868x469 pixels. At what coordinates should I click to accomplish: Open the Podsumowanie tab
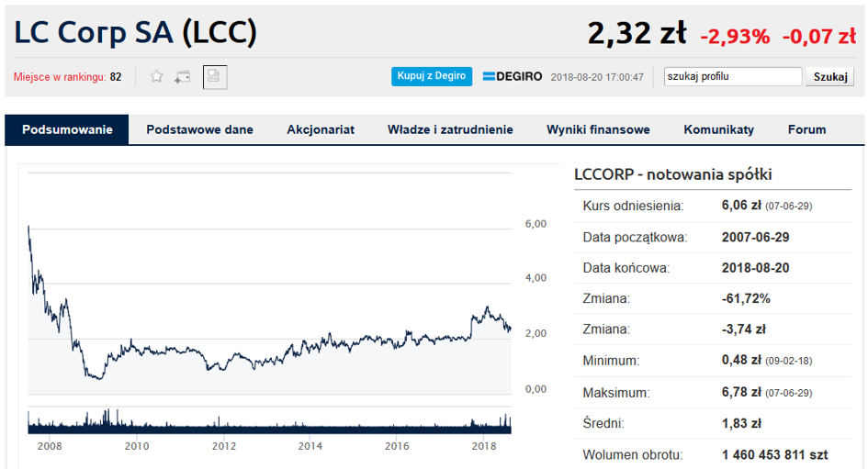tap(67, 129)
